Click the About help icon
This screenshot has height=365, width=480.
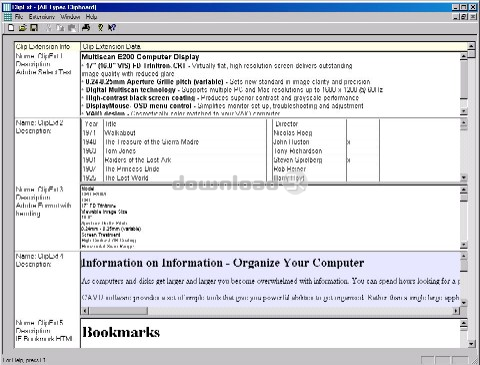tap(100, 28)
